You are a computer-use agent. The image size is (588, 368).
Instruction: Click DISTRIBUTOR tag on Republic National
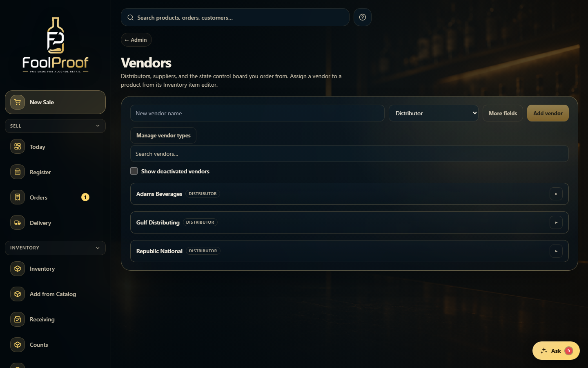tap(203, 251)
